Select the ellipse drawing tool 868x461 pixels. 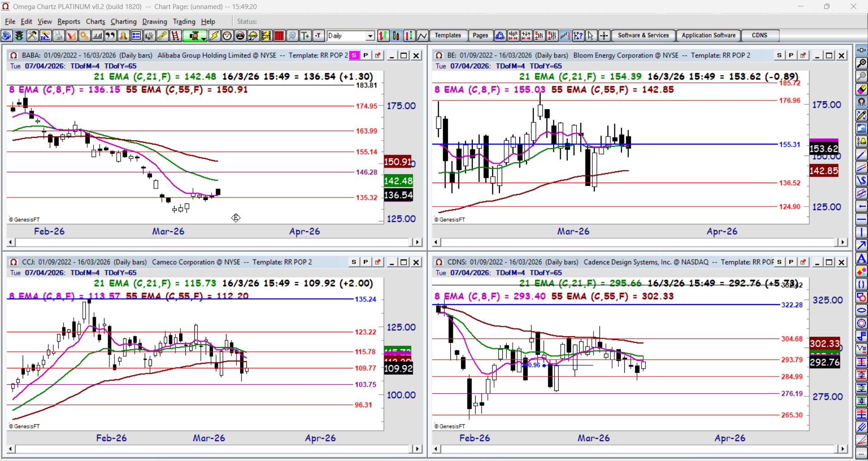[862, 310]
